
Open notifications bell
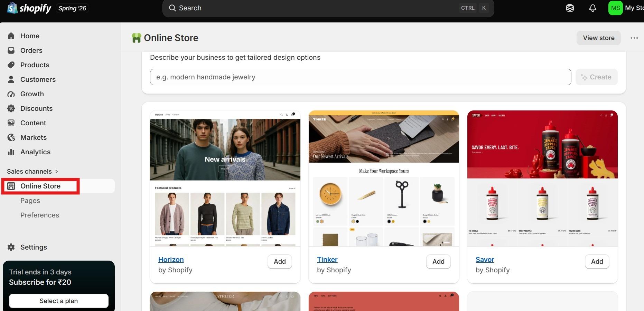(x=593, y=8)
